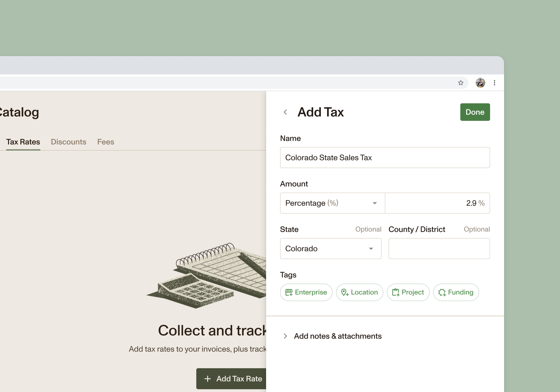Click the back chevron beside Add Tax

[x=285, y=112]
